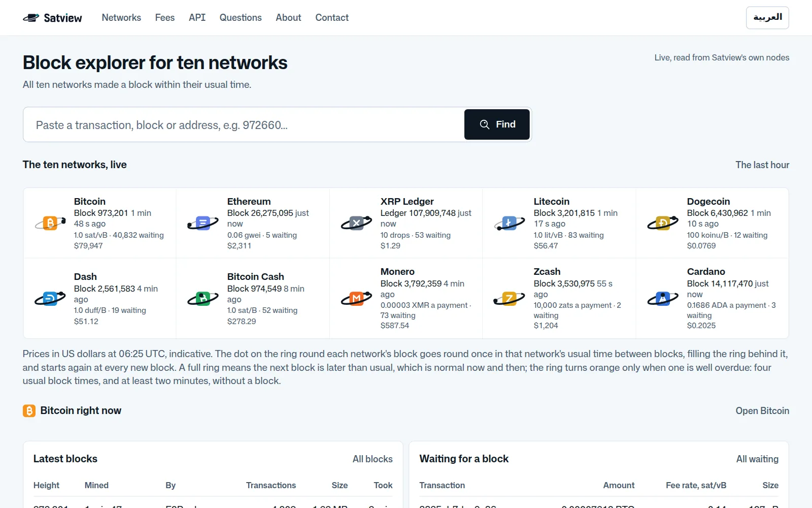Open the Zcash ring icon
The height and width of the screenshot is (508, 812).
pos(510,298)
